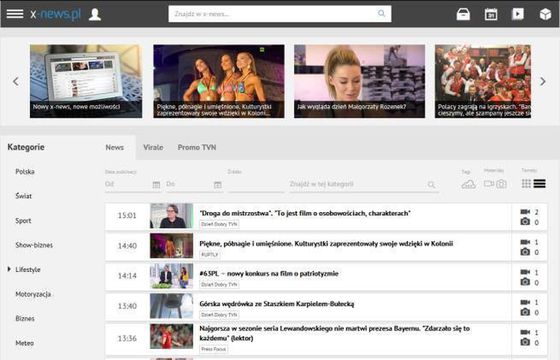
Task: Open the cube package icon
Action: click(x=545, y=14)
